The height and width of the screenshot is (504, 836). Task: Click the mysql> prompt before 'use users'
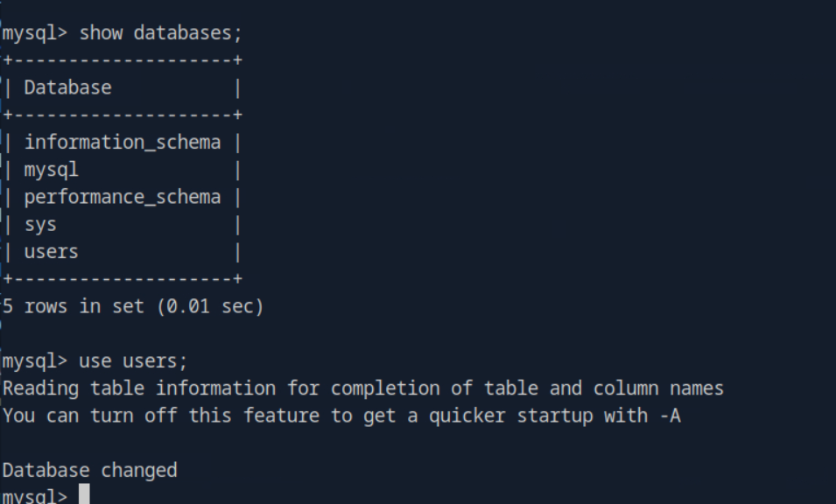[34, 360]
